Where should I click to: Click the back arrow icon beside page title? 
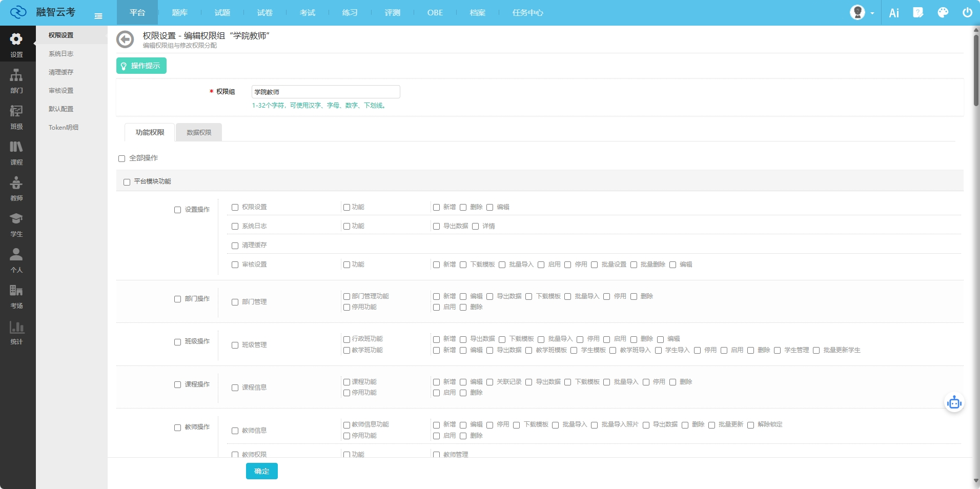(x=125, y=39)
